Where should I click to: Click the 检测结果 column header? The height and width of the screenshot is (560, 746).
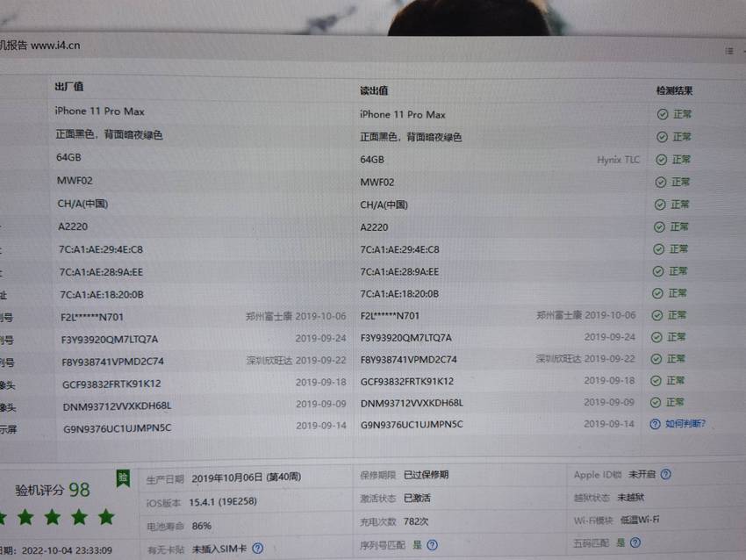(x=674, y=90)
